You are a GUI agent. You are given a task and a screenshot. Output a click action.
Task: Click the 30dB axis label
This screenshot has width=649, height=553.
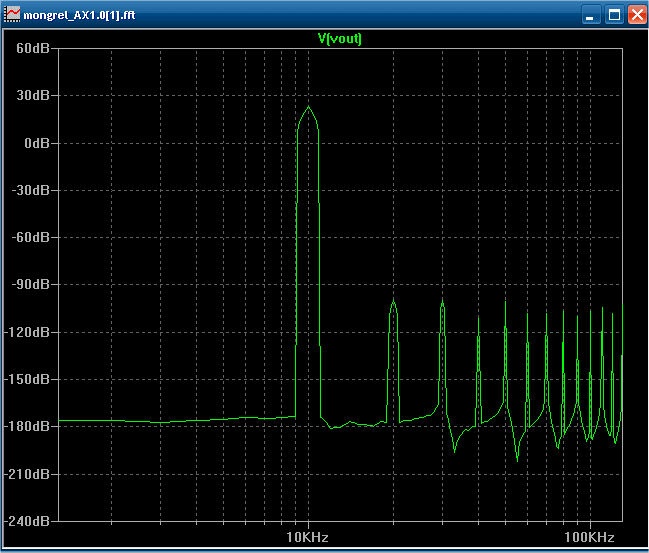coord(33,96)
